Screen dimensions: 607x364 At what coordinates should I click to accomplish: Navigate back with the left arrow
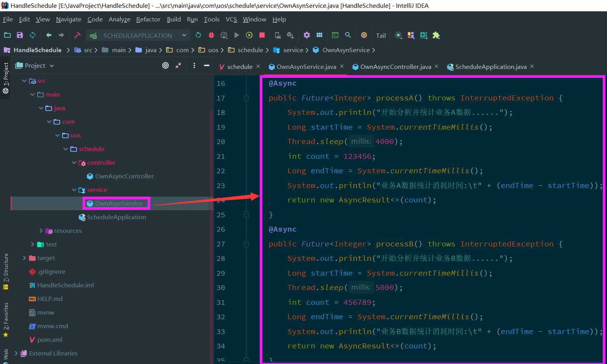(x=49, y=35)
